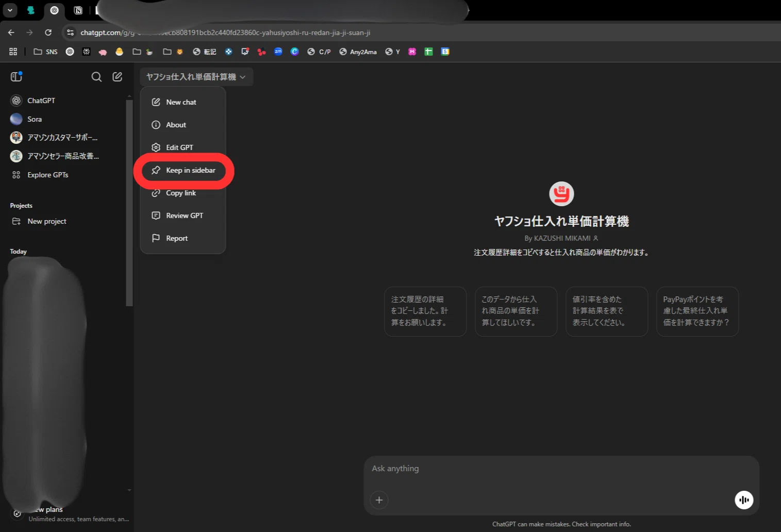The width and height of the screenshot is (781, 532).
Task: Go back with the browser back arrow
Action: pyautogui.click(x=11, y=32)
